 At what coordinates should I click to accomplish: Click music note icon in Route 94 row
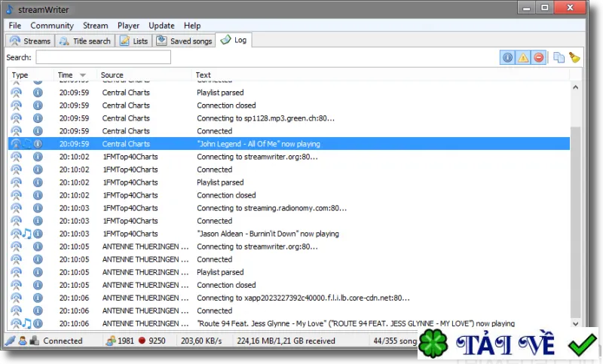26,323
